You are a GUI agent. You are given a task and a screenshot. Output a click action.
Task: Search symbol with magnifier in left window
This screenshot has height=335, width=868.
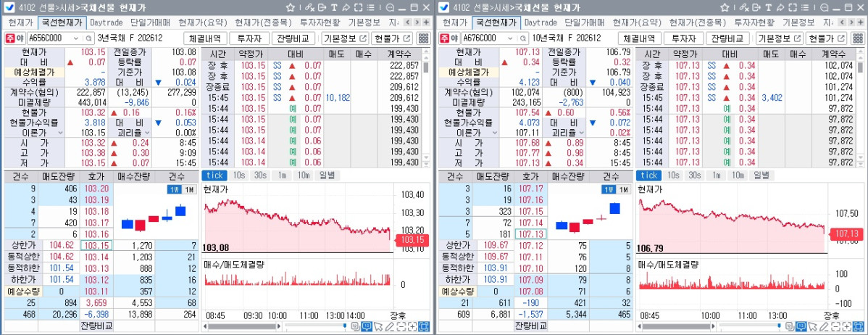(x=88, y=38)
